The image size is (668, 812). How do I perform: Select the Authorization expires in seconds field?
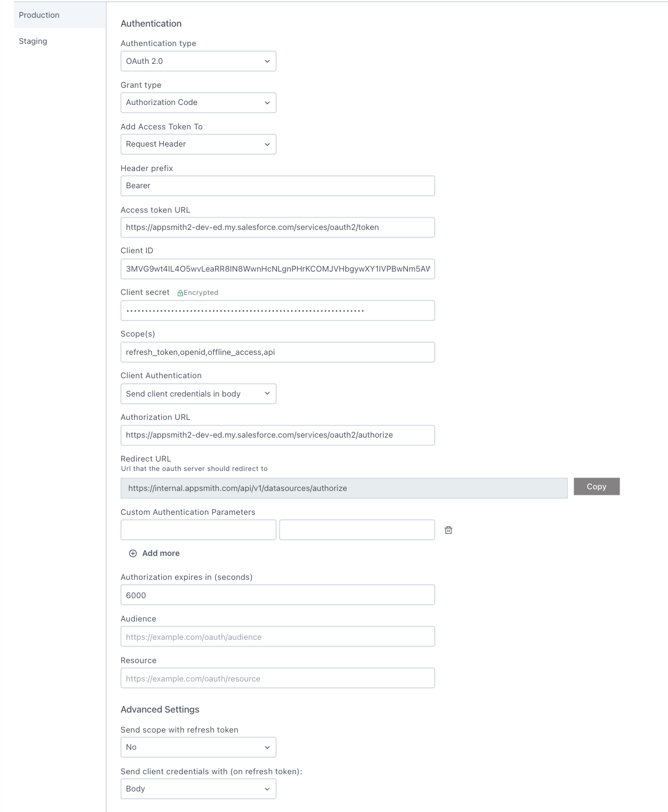(x=277, y=594)
